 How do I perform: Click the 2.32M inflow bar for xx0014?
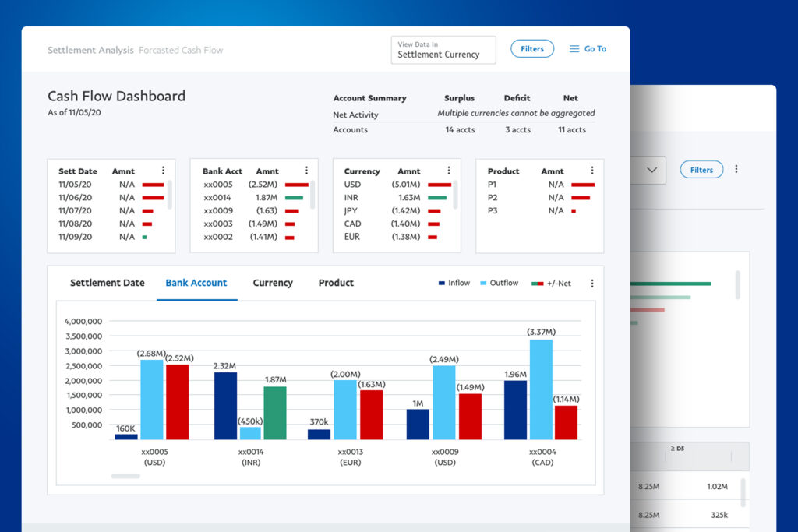click(x=225, y=406)
